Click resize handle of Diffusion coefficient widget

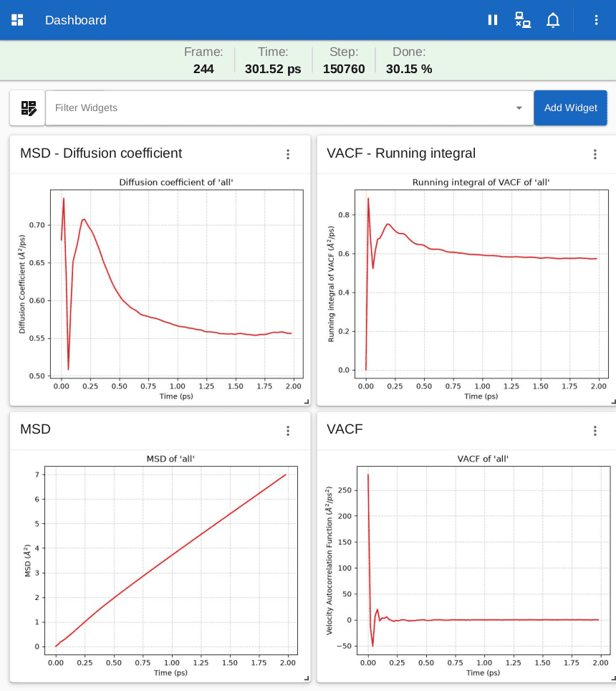pos(307,401)
